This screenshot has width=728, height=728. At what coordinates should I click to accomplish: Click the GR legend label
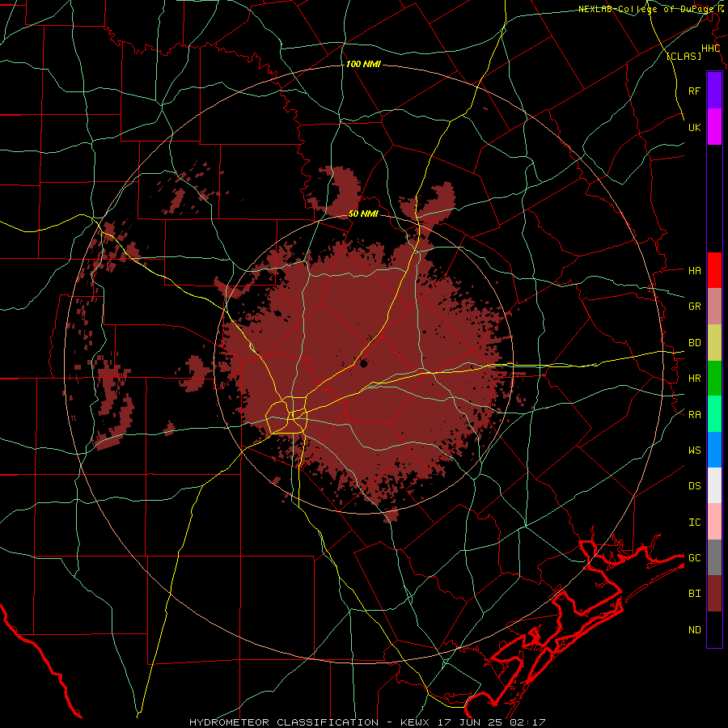click(694, 307)
